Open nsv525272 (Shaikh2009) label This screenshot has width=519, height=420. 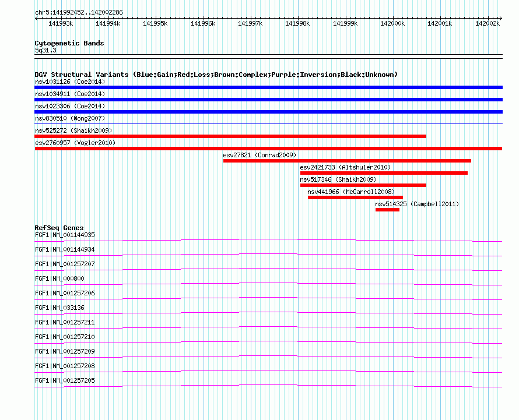(x=73, y=130)
